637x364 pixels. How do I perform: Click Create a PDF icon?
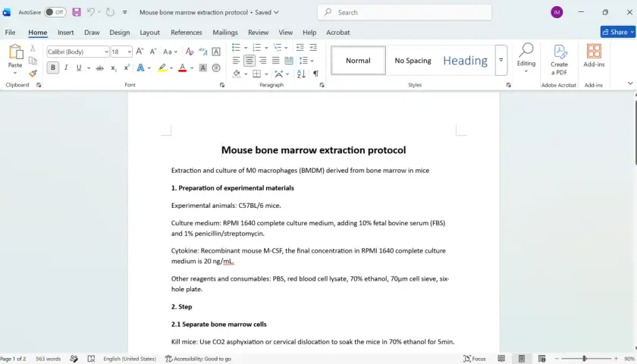click(559, 60)
